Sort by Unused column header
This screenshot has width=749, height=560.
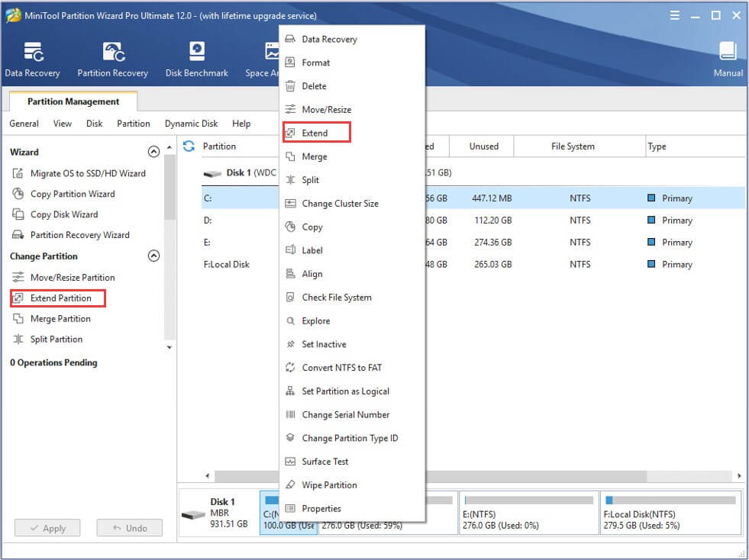(x=482, y=146)
